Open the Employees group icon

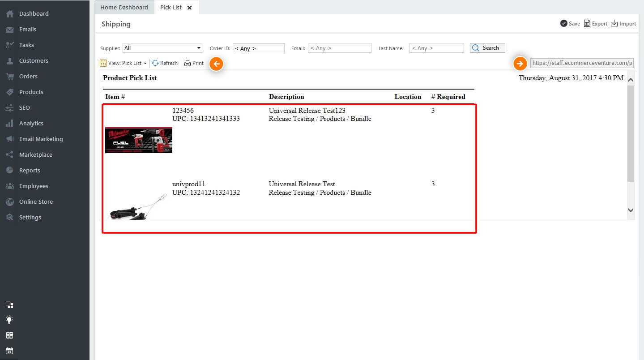(9, 186)
